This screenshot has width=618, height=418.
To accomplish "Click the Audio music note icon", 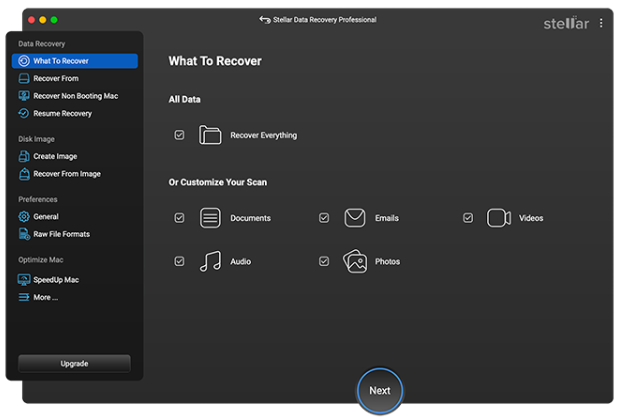I will coord(210,261).
